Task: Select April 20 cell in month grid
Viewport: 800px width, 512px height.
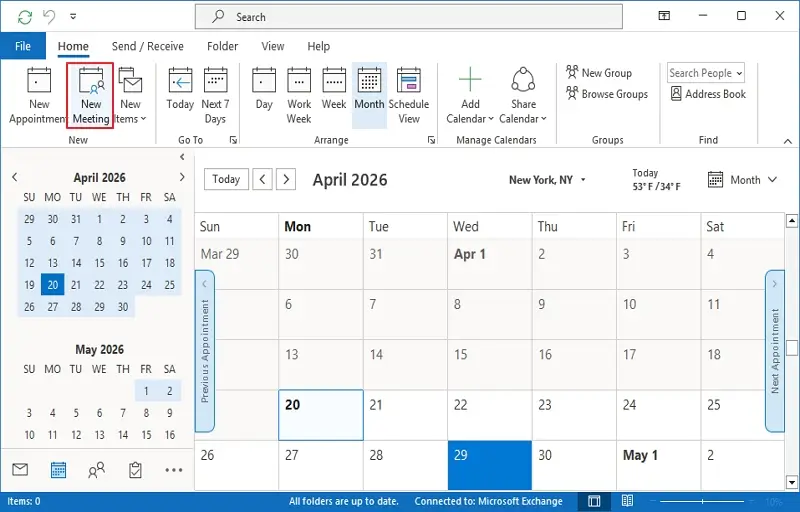Action: point(321,415)
